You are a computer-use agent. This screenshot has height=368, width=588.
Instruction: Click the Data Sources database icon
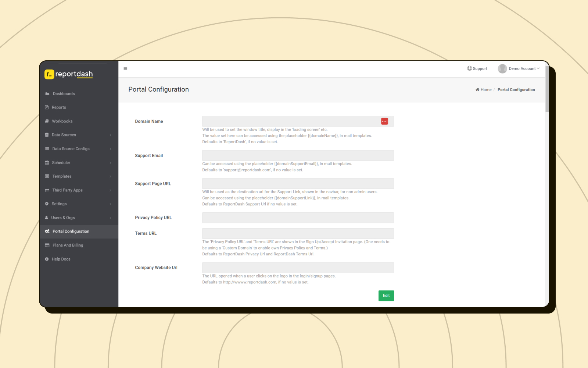(47, 135)
